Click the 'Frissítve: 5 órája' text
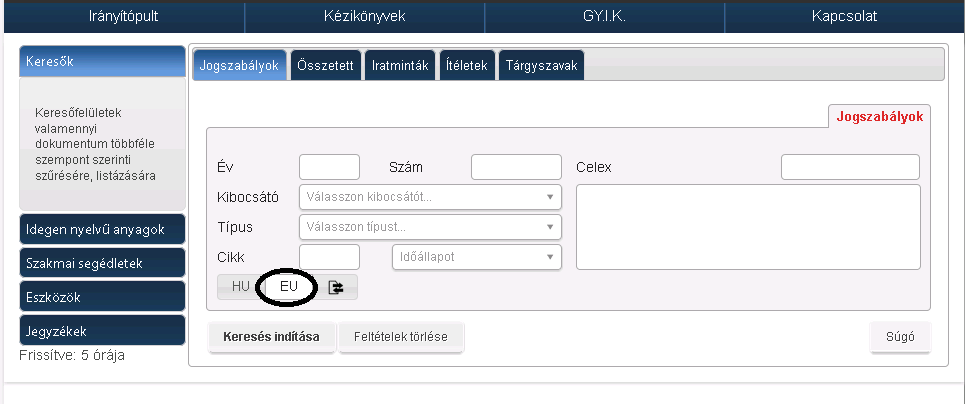The width and height of the screenshot is (965, 404). coord(72,355)
